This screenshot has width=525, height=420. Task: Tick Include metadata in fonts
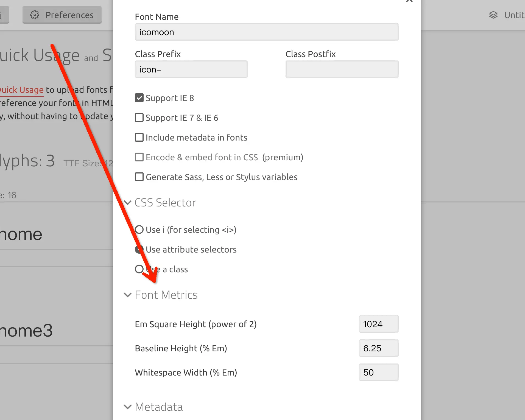[x=139, y=138]
